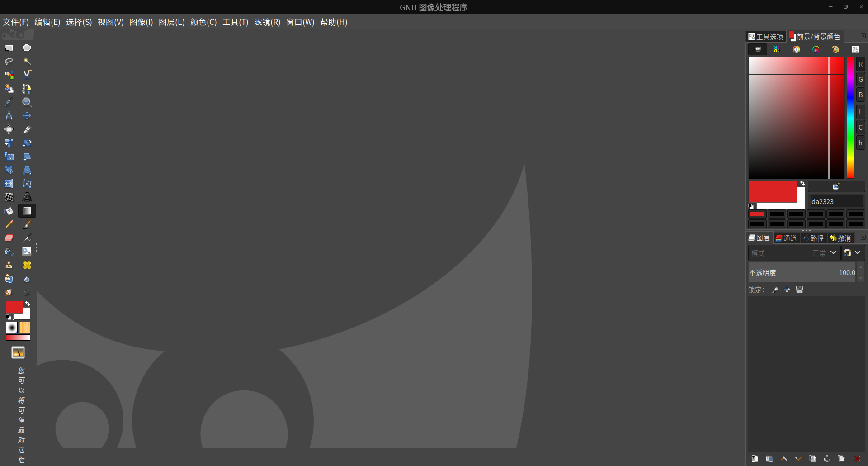Viewport: 868px width, 466px height.
Task: Open tab menu of the 图层 dock
Action: tap(863, 238)
